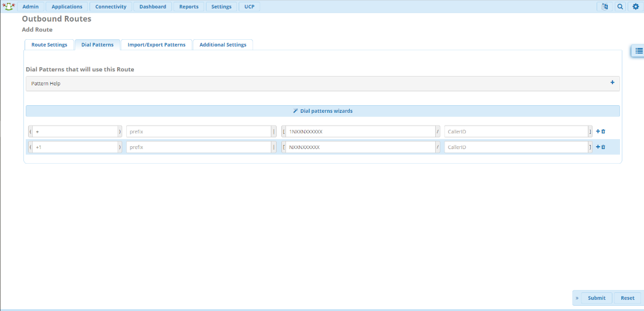Add a pattern after the first row

pos(598,132)
